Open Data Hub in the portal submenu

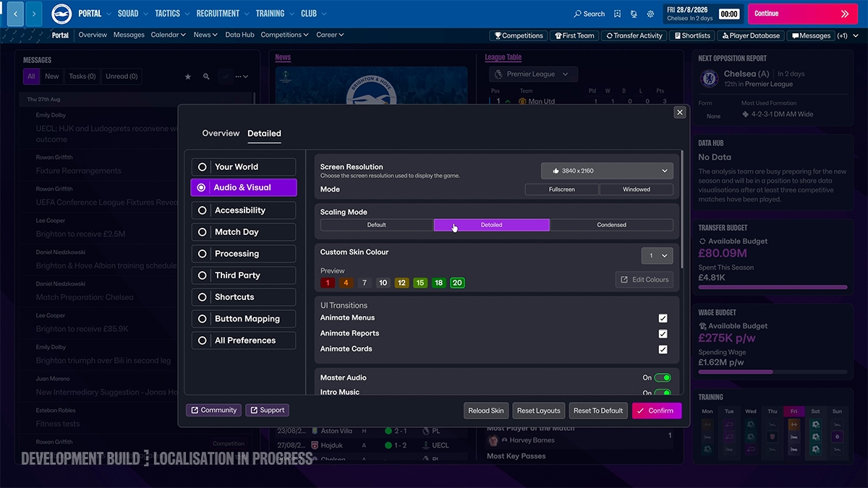(x=239, y=35)
